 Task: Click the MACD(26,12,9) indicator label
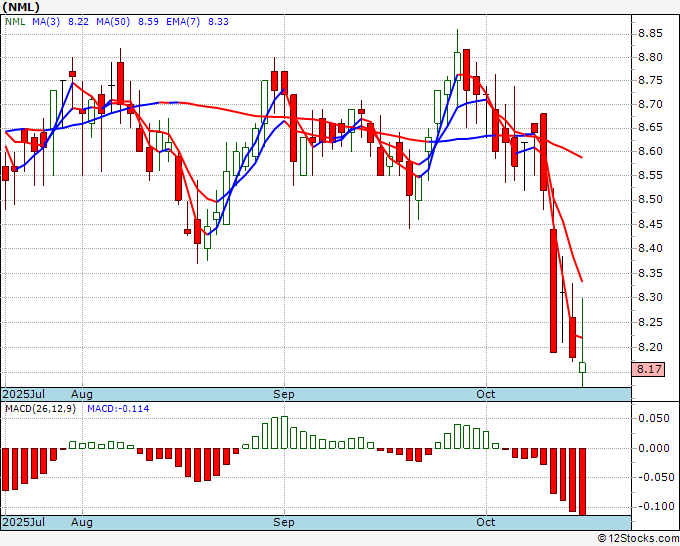click(40, 409)
